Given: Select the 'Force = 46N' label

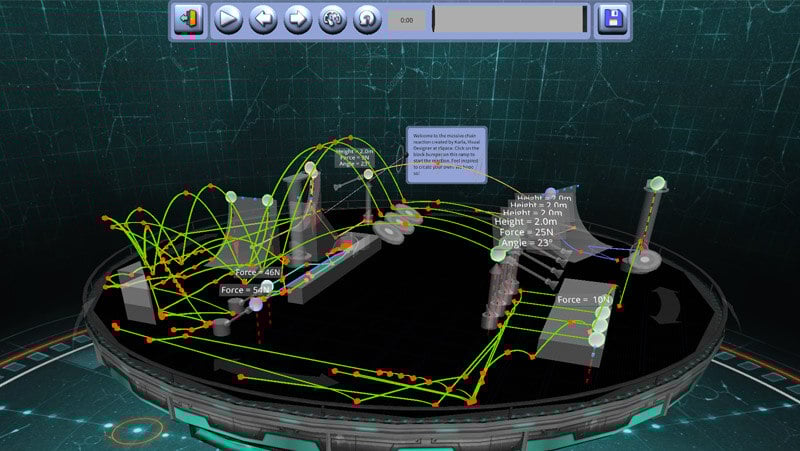Looking at the screenshot, I should pos(258,272).
